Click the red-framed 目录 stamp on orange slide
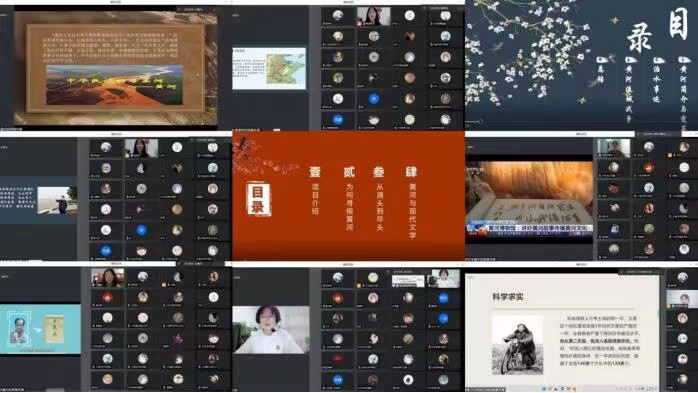Viewport: 698px width, 393px height. [x=259, y=199]
